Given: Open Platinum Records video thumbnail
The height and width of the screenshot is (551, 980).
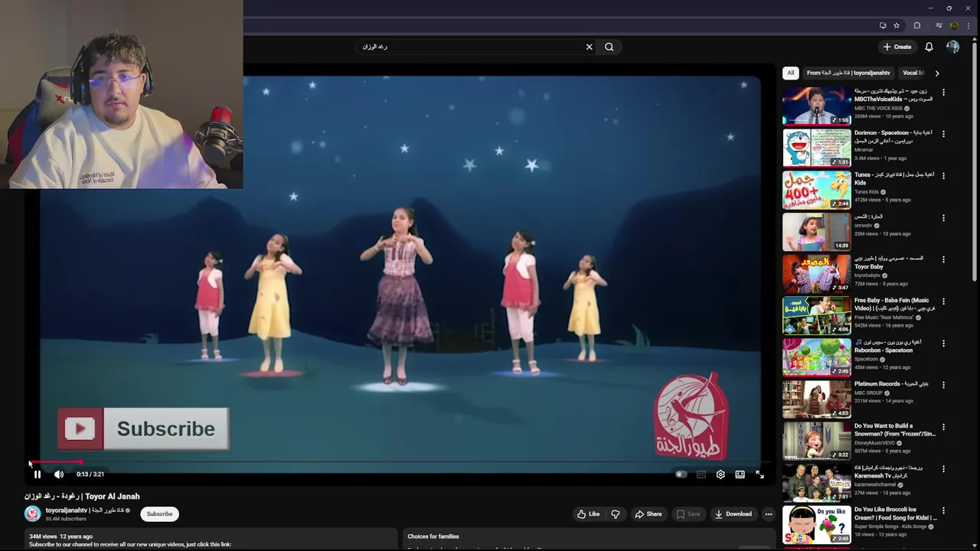Looking at the screenshot, I should (816, 399).
